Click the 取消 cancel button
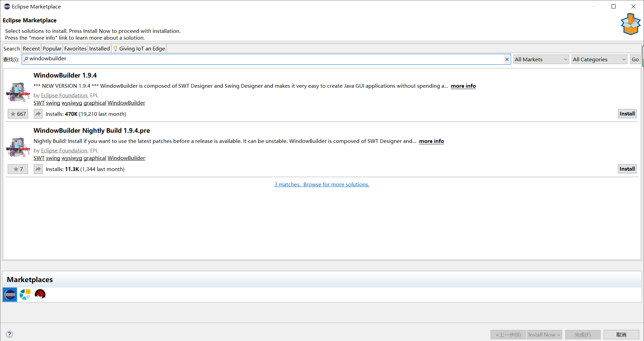 [621, 335]
